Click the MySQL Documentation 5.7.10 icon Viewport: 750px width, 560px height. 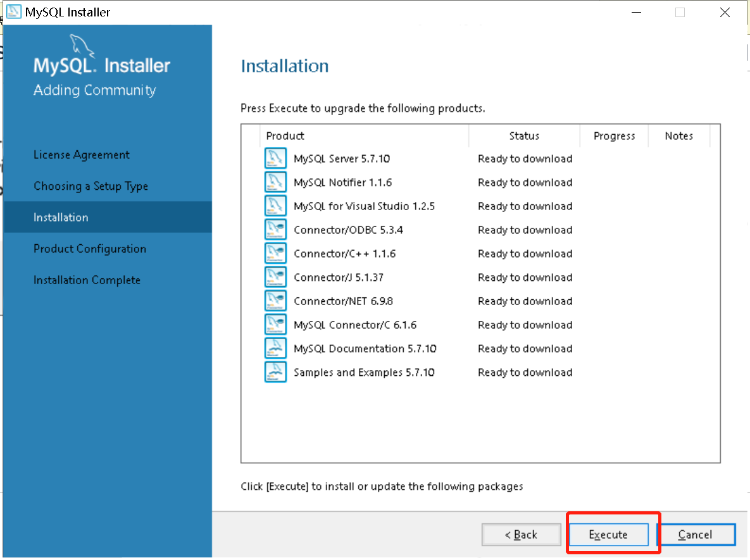pyautogui.click(x=275, y=348)
